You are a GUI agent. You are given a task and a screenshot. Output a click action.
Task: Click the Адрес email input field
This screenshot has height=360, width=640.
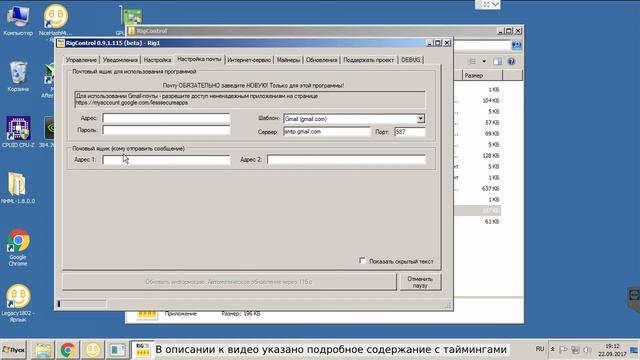(x=166, y=118)
